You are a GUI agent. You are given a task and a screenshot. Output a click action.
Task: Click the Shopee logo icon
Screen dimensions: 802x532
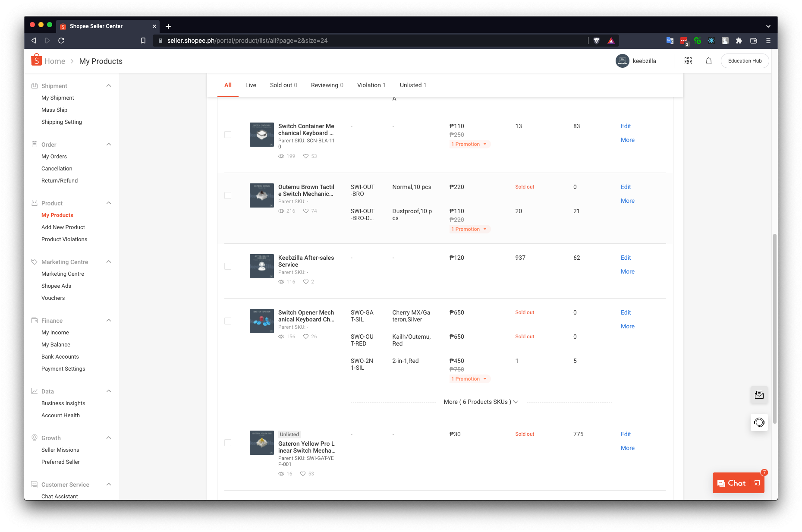click(37, 60)
